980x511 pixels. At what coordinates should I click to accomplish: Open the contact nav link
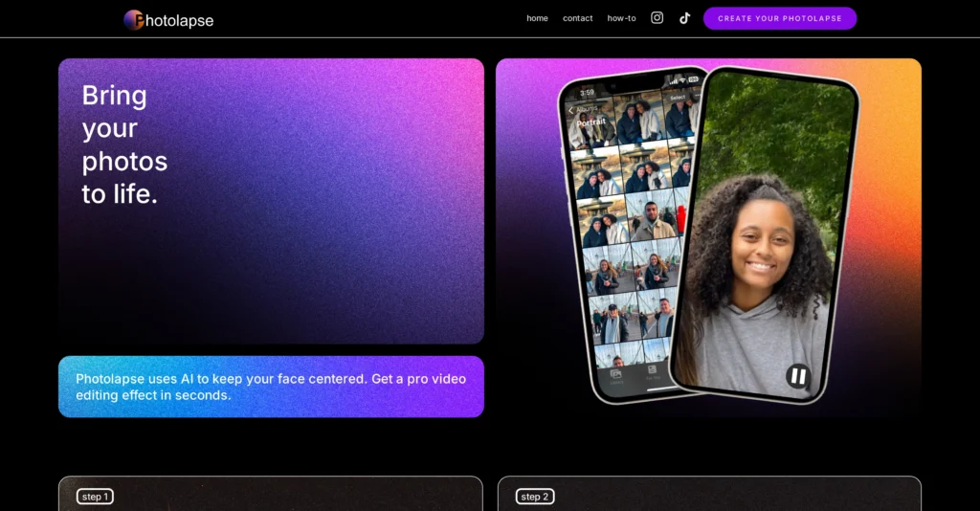(577, 18)
